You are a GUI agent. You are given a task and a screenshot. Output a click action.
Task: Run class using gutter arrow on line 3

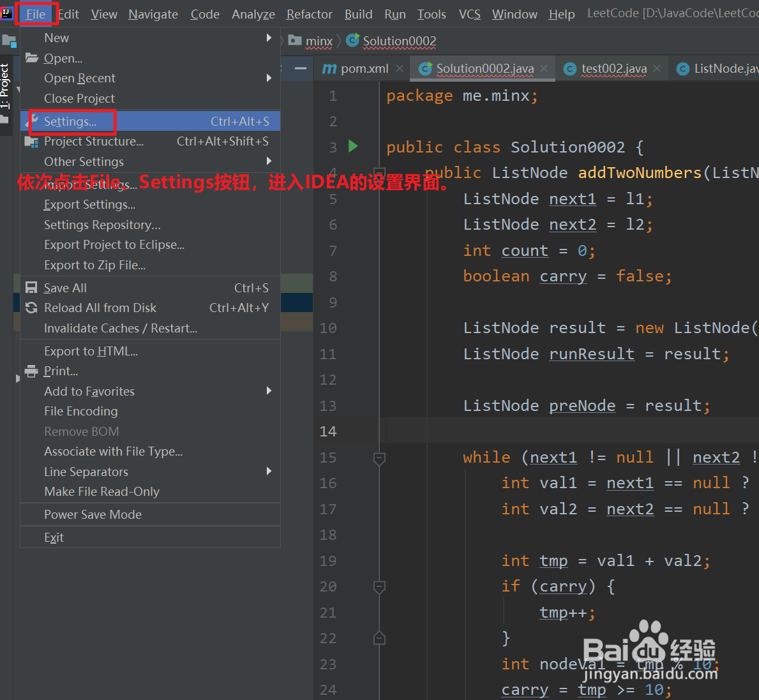tap(354, 146)
